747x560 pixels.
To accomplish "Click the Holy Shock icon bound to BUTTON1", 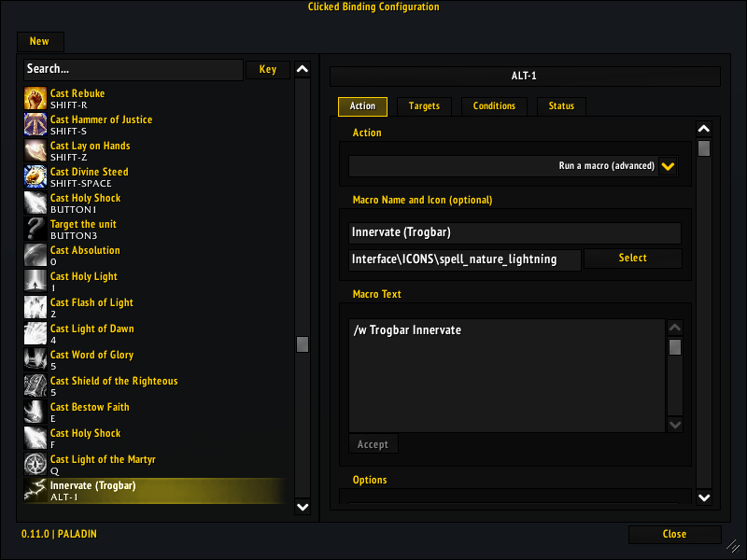I will click(x=35, y=203).
